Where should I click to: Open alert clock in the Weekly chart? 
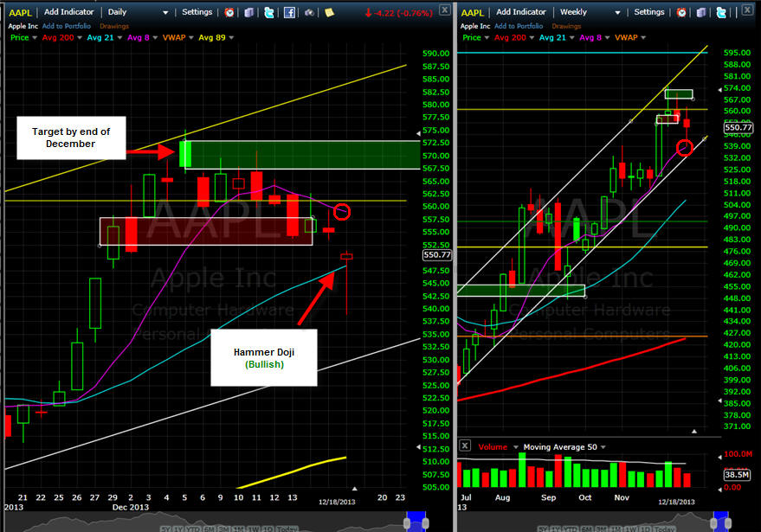point(681,13)
